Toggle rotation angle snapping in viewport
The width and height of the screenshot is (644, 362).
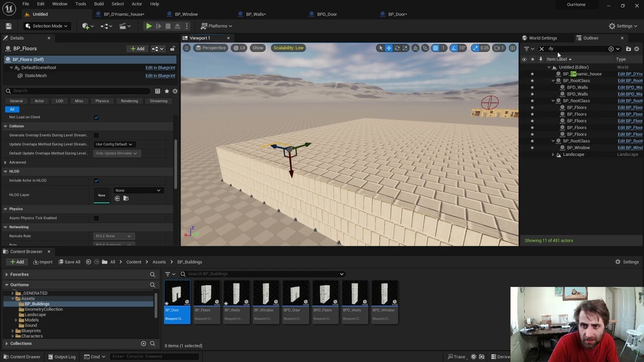point(454,48)
